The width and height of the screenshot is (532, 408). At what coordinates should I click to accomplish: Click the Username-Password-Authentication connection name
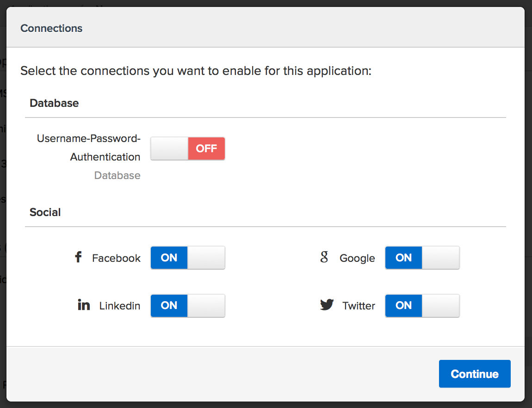89,148
